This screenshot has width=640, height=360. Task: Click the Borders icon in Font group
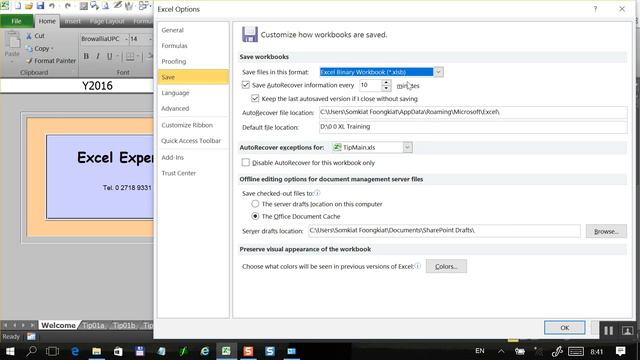coord(130,56)
